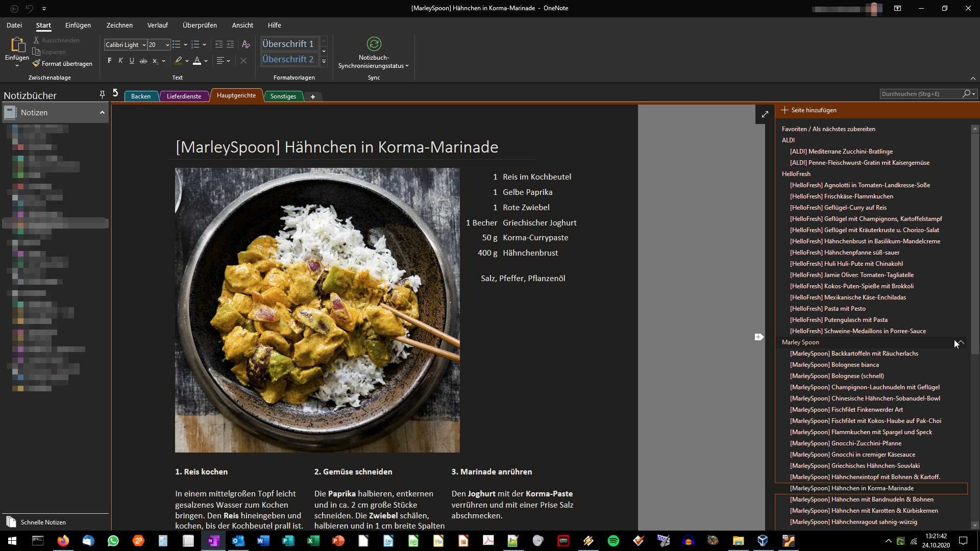Increase indent of paragraph
The height and width of the screenshot is (551, 980).
coord(230,44)
